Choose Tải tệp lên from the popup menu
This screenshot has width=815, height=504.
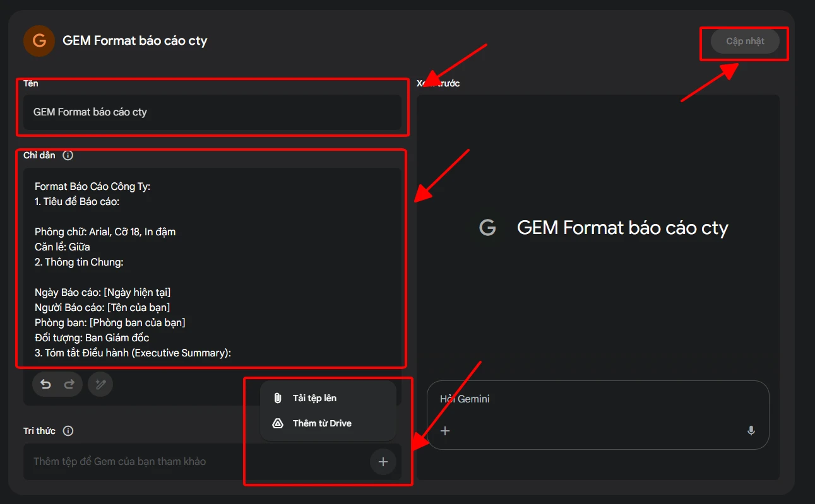point(328,398)
